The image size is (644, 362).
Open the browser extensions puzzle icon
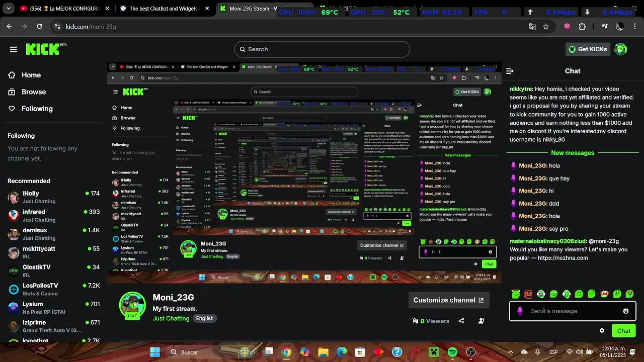click(583, 27)
